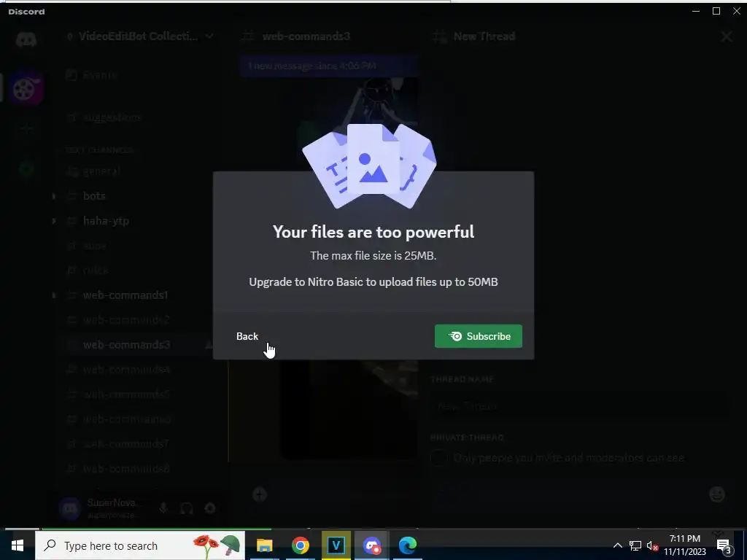Open Google Chrome from the taskbar
This screenshot has width=747, height=560.
point(300,545)
